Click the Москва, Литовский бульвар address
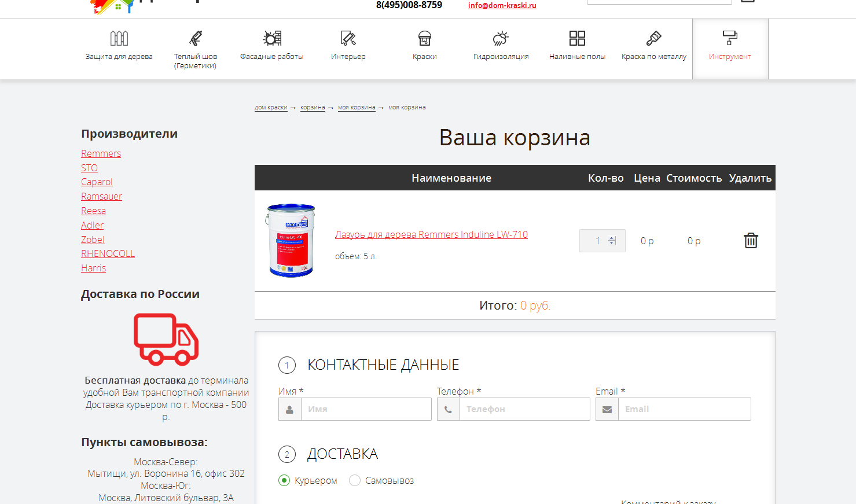This screenshot has height=504, width=856. tap(166, 498)
